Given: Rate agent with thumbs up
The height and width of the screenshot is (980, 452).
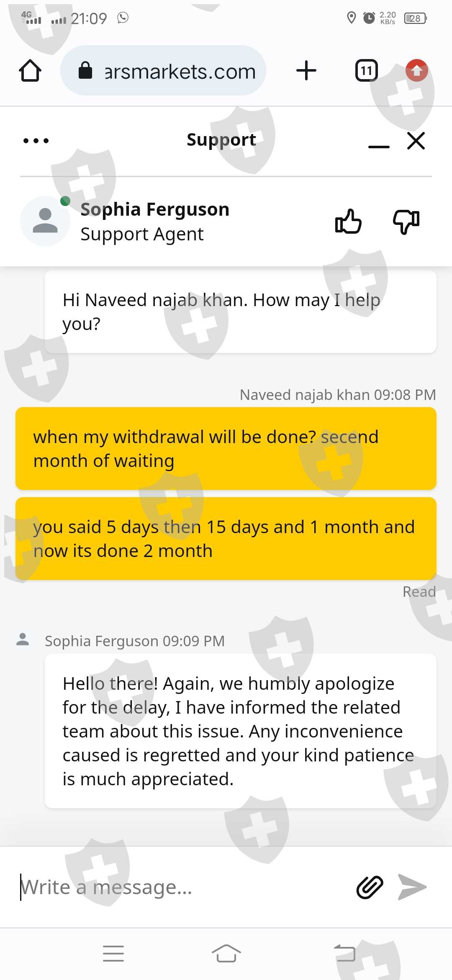Looking at the screenshot, I should (x=348, y=221).
